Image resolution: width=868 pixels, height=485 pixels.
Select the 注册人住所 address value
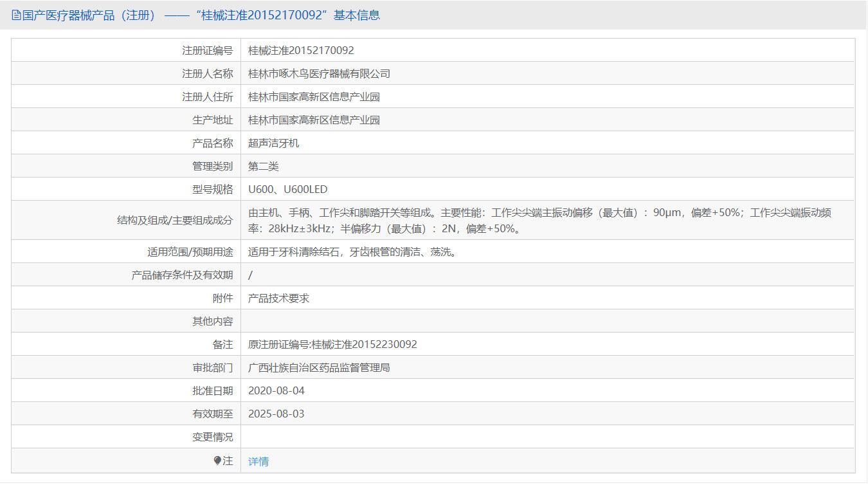pos(314,96)
